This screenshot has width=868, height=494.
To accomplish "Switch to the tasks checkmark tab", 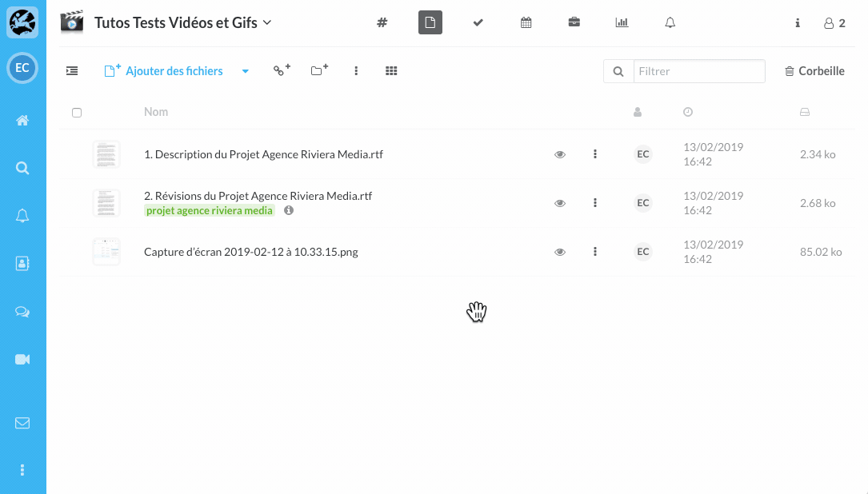I will 478,23.
